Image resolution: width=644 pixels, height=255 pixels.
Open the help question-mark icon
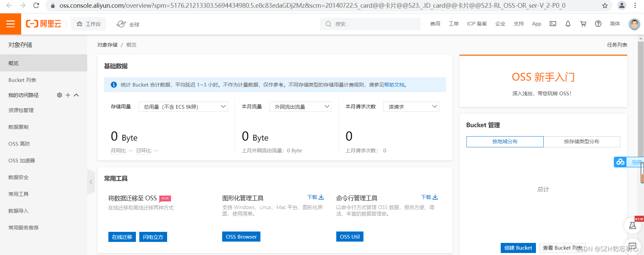pos(598,24)
